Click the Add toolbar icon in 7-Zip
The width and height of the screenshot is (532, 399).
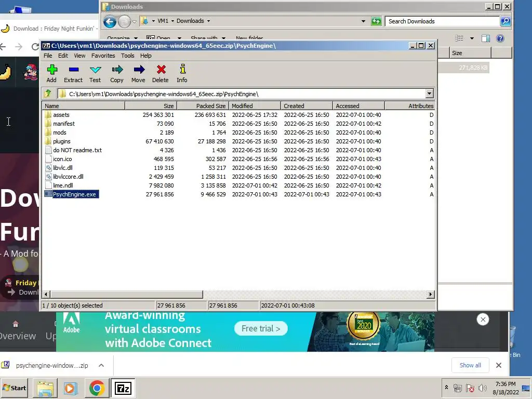51,74
